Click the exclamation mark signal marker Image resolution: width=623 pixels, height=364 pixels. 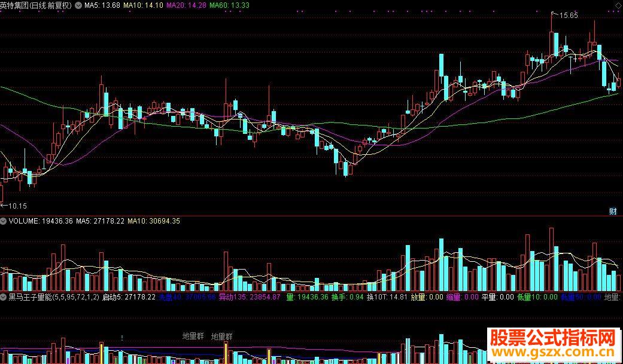point(122,338)
